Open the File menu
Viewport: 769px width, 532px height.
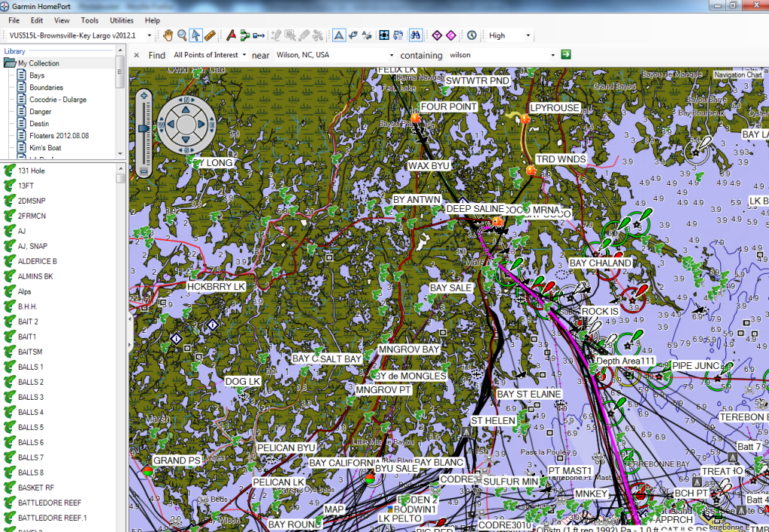pos(14,20)
